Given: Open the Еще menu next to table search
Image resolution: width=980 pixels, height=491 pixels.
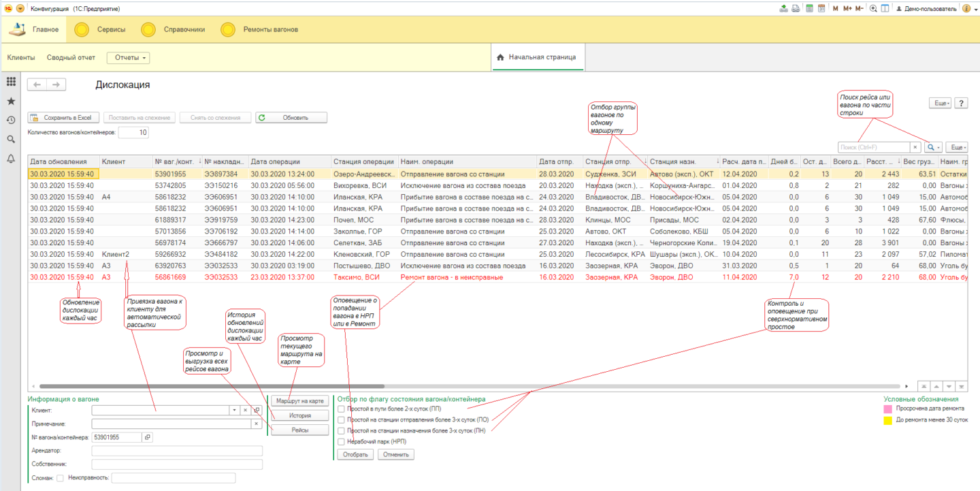Looking at the screenshot, I should [x=957, y=147].
